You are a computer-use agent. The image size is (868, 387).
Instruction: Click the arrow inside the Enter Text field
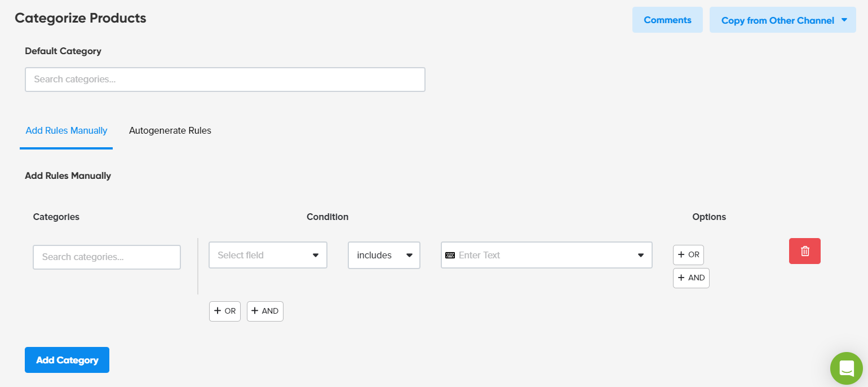(x=640, y=255)
